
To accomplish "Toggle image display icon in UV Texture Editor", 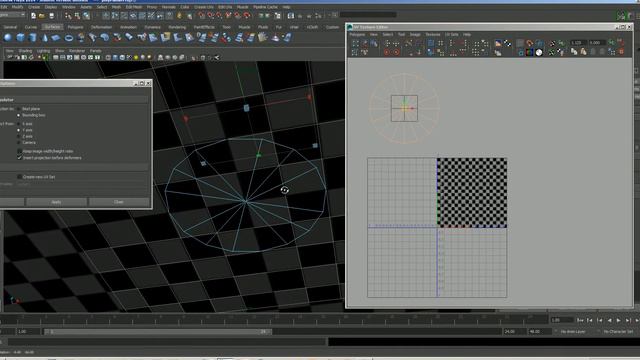I will (498, 43).
